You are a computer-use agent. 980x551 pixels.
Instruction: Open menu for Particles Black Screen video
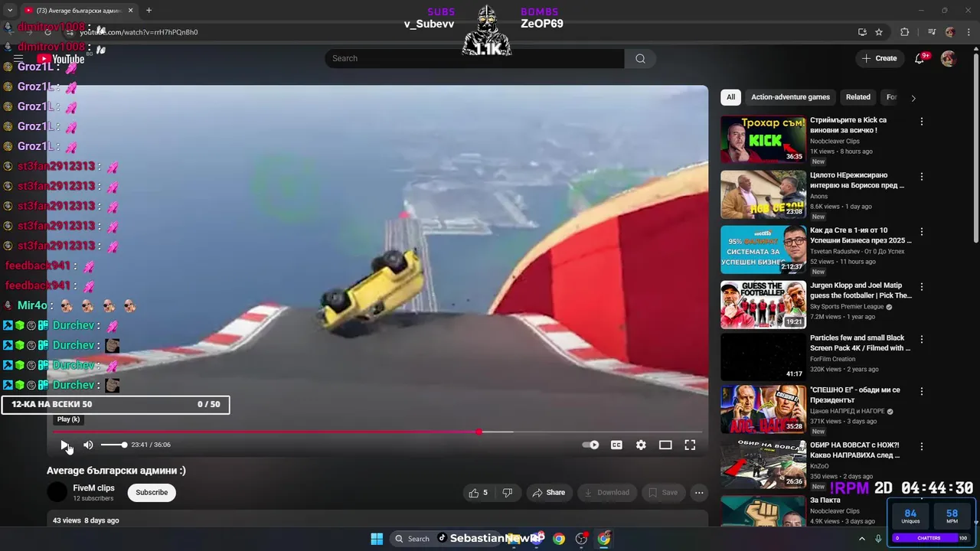coord(922,339)
